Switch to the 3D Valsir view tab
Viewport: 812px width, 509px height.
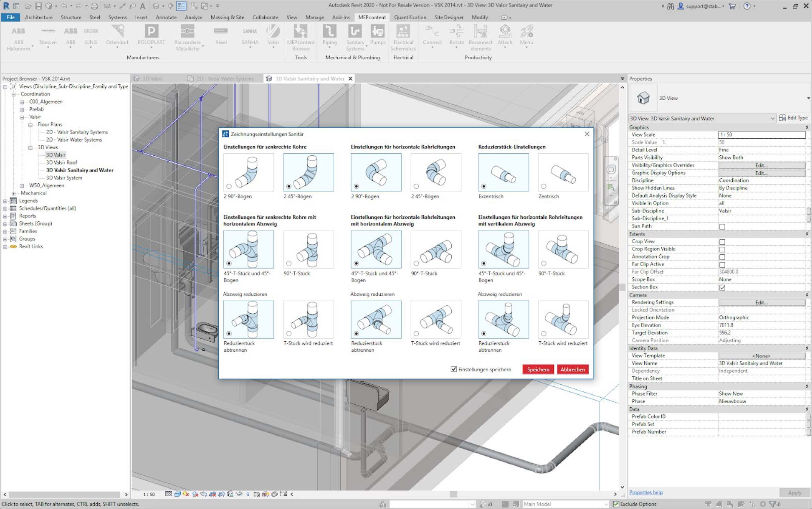[152, 79]
